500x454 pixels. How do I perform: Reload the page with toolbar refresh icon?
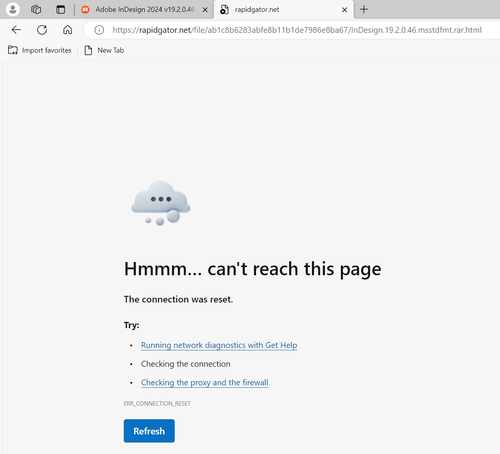tap(42, 30)
